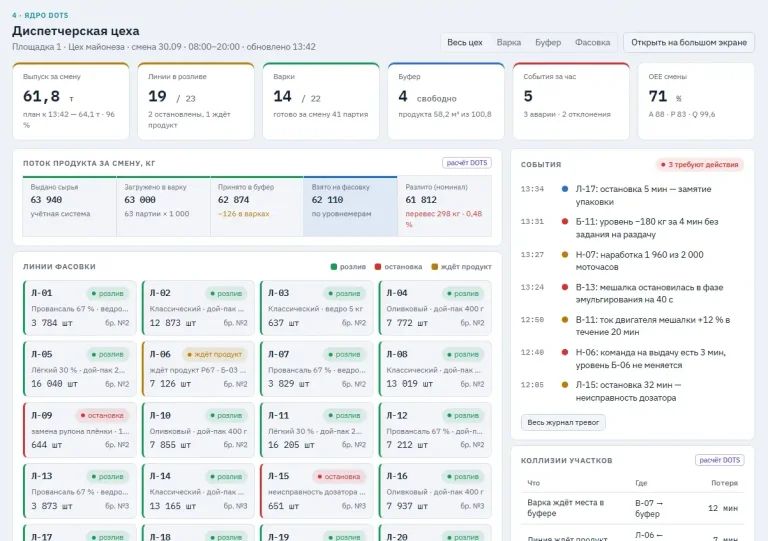Open line card Л-16
768x541 pixels.
coord(435,491)
